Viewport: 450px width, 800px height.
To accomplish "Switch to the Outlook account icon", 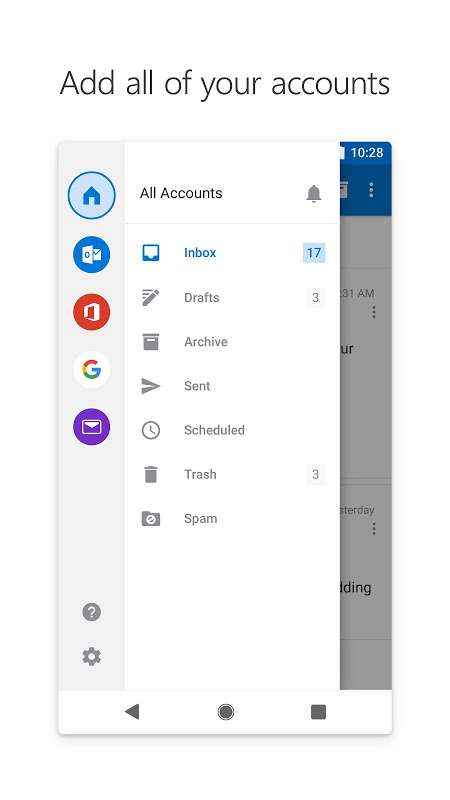I will point(92,254).
